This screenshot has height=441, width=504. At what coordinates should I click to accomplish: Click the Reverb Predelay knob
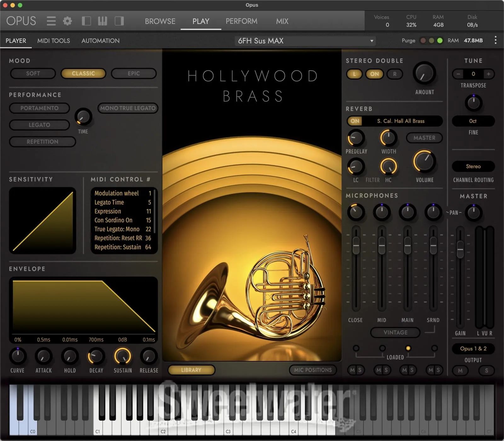pos(356,138)
